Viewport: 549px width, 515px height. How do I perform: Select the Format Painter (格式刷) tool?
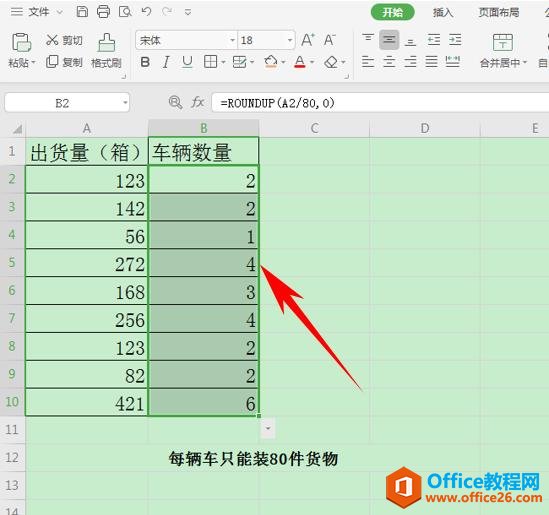coord(106,51)
